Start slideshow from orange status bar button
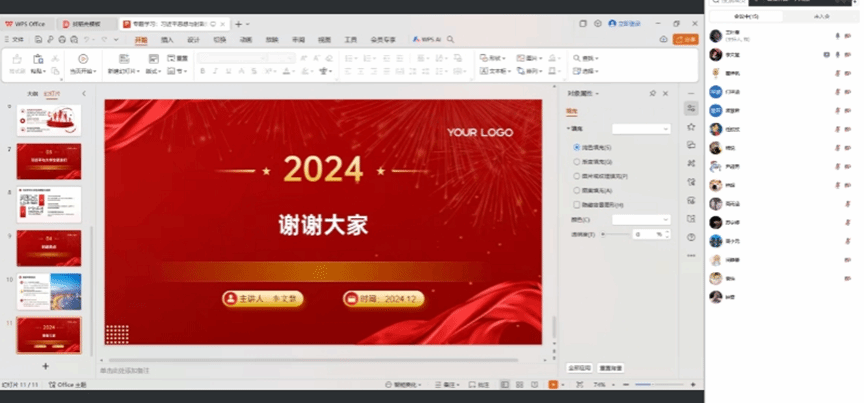This screenshot has height=403, width=864. point(552,385)
